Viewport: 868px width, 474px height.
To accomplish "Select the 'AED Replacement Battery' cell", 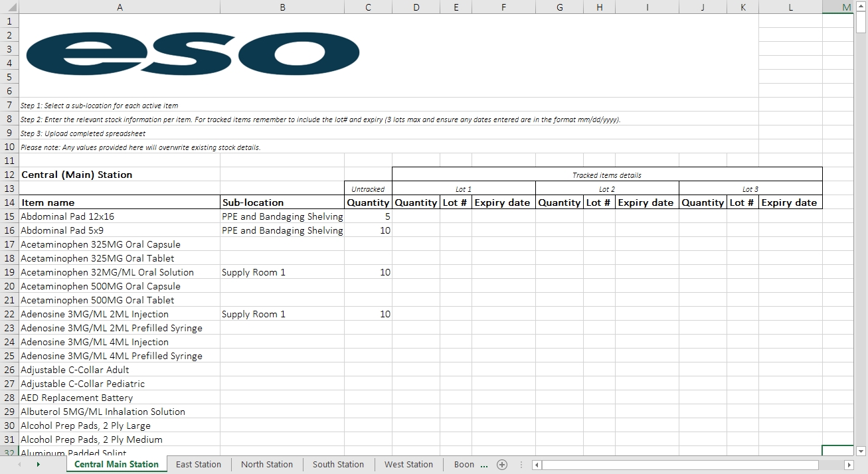I will 120,398.
